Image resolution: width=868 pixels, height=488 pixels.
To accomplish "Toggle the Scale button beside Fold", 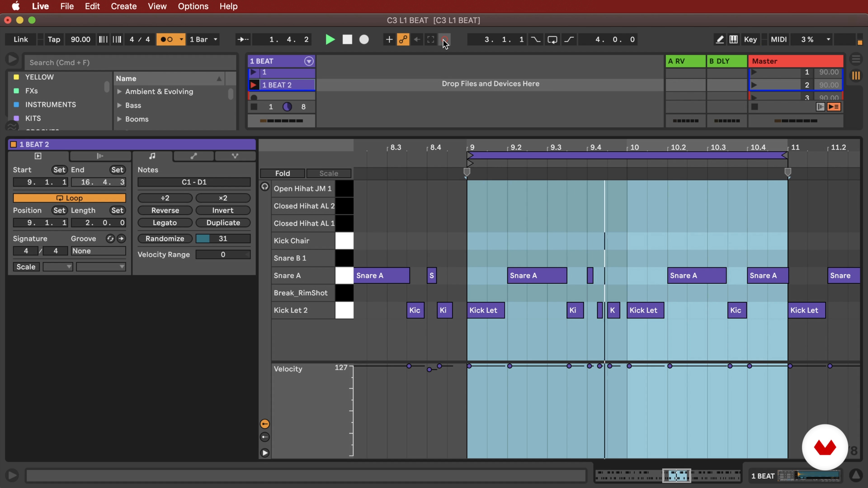I will pyautogui.click(x=328, y=174).
